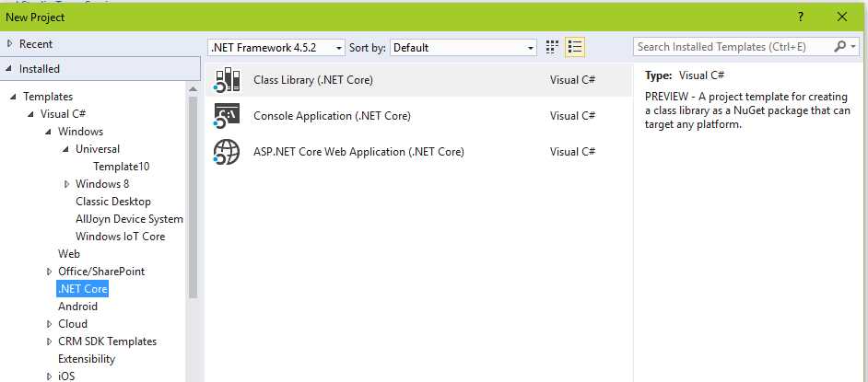Switch to small icons tile view

(552, 48)
